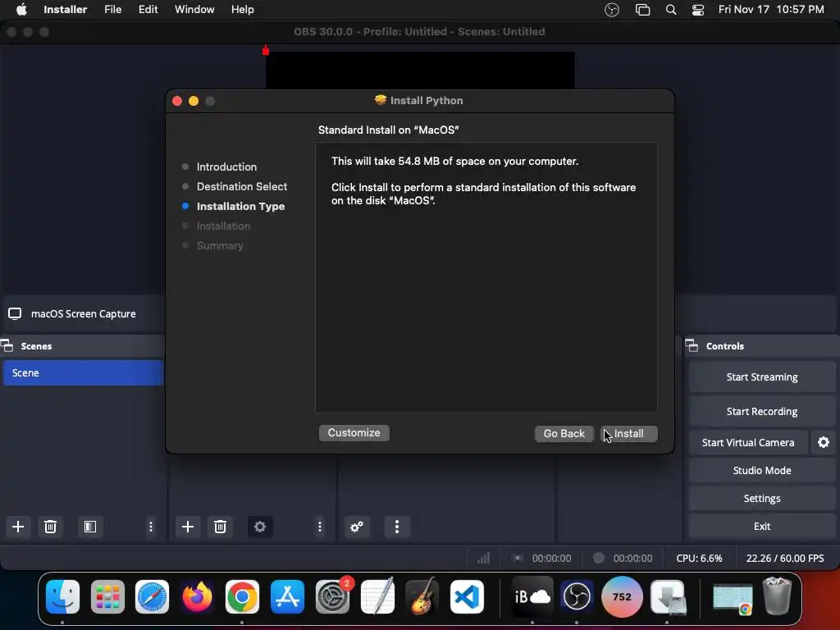
Task: Add a new source in OBS Sources panel
Action: coord(188,527)
